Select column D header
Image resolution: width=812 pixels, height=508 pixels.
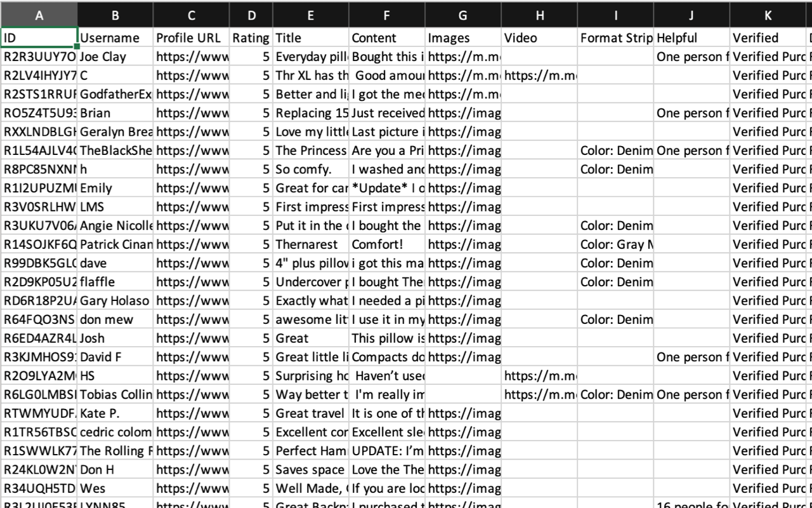tap(251, 15)
